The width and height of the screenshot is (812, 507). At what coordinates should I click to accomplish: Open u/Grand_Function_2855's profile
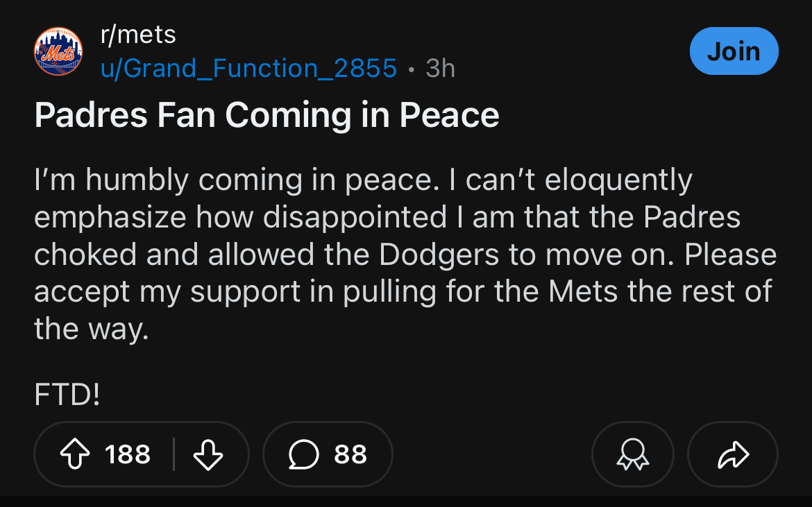pyautogui.click(x=248, y=68)
